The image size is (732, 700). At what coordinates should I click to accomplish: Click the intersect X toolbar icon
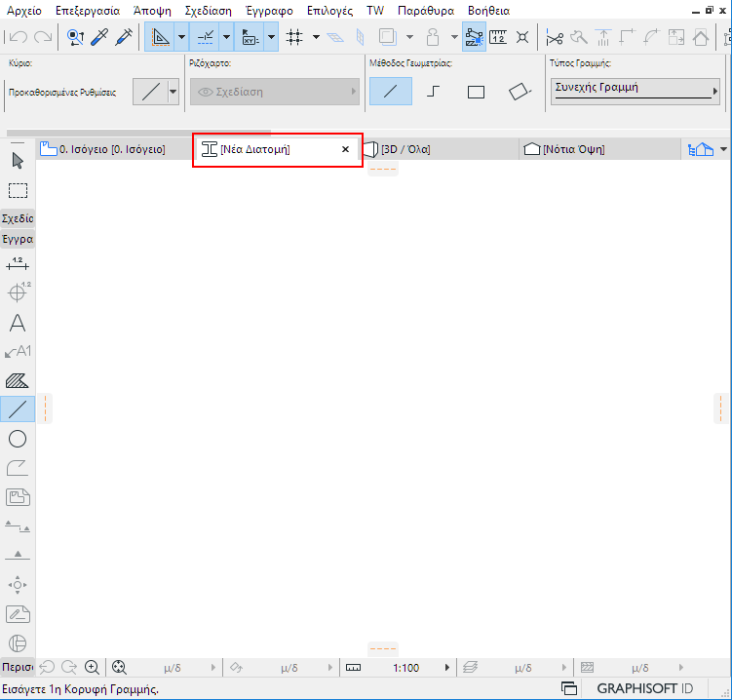tap(522, 37)
